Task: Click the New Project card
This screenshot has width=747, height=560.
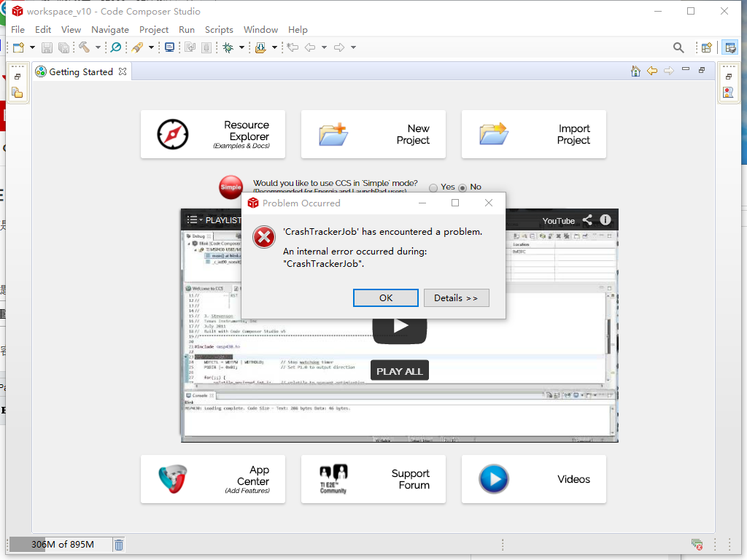Action: click(373, 134)
